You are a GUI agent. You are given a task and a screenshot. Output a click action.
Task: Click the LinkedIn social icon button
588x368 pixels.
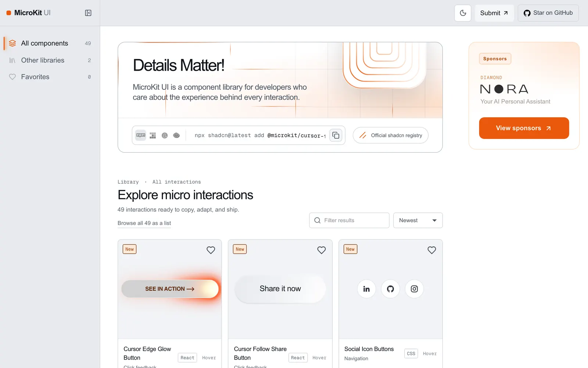click(x=366, y=289)
